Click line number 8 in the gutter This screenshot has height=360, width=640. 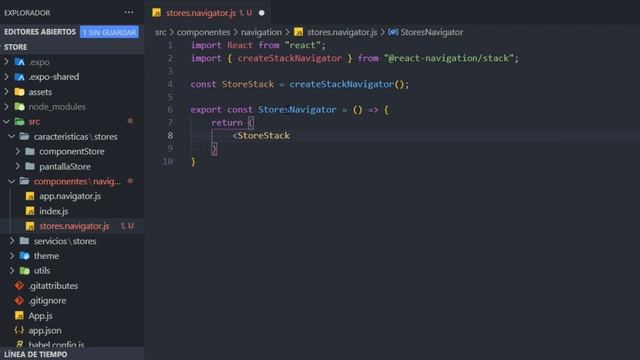(x=170, y=135)
